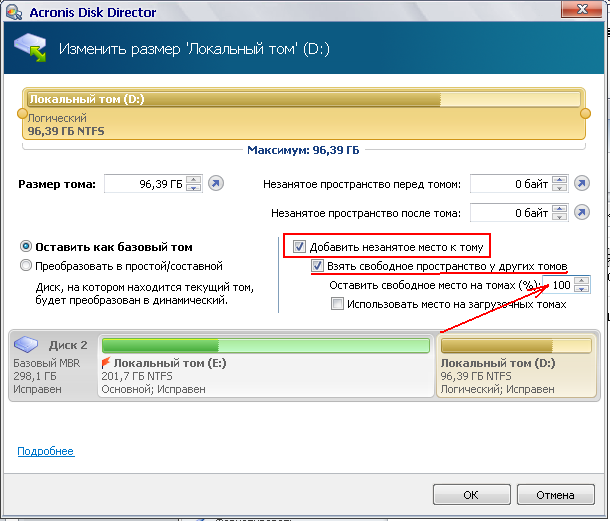Select 'Преобразовать в простой/составной' option
The width and height of the screenshot is (610, 521).
tap(26, 265)
